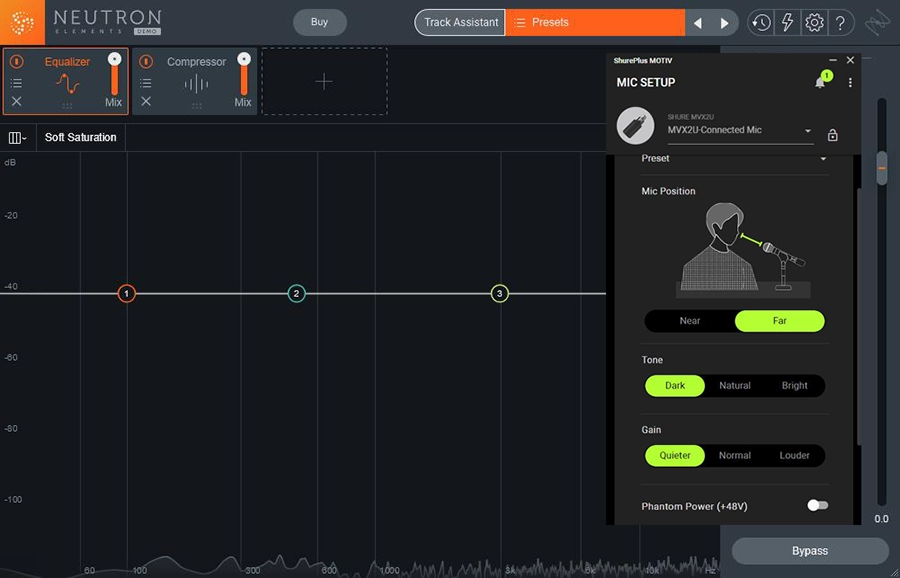Image resolution: width=900 pixels, height=578 pixels.
Task: Open the Neutron Presets menu
Action: [595, 22]
